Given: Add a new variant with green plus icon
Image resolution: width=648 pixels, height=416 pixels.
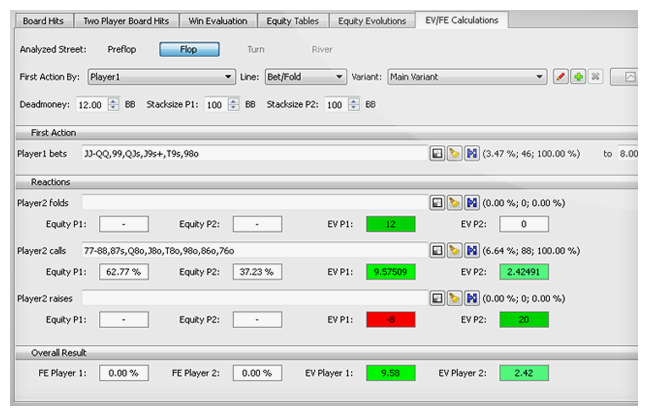Looking at the screenshot, I should (x=578, y=77).
